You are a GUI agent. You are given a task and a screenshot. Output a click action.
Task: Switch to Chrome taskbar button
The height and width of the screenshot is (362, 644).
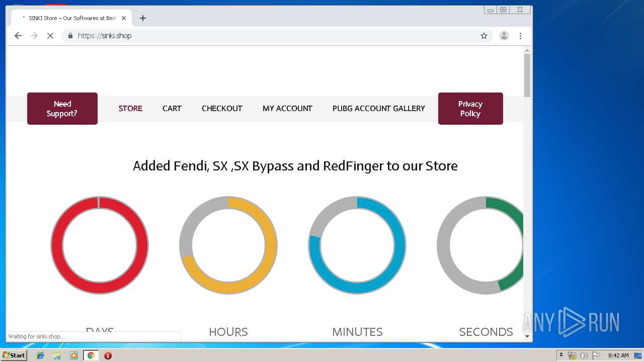pyautogui.click(x=91, y=355)
